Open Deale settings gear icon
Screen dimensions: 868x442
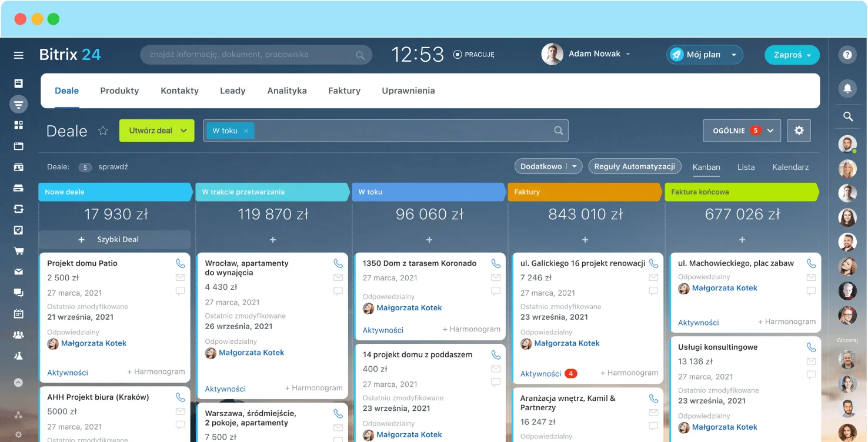click(799, 130)
